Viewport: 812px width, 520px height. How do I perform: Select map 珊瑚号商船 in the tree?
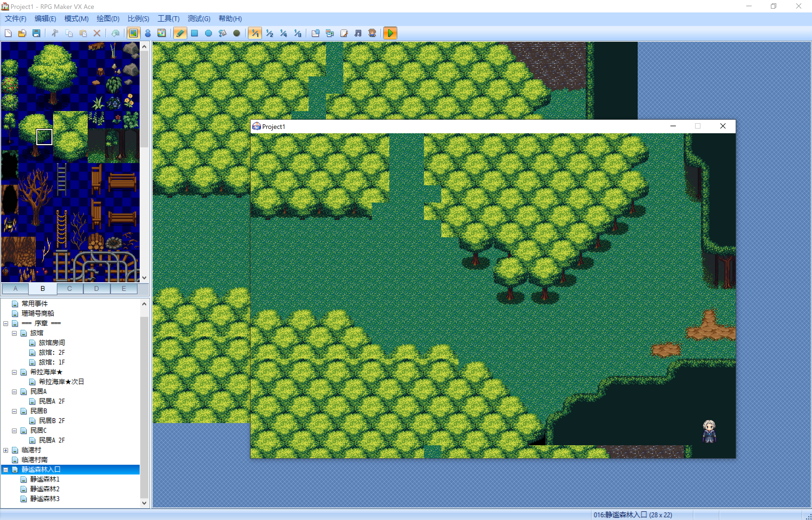38,313
